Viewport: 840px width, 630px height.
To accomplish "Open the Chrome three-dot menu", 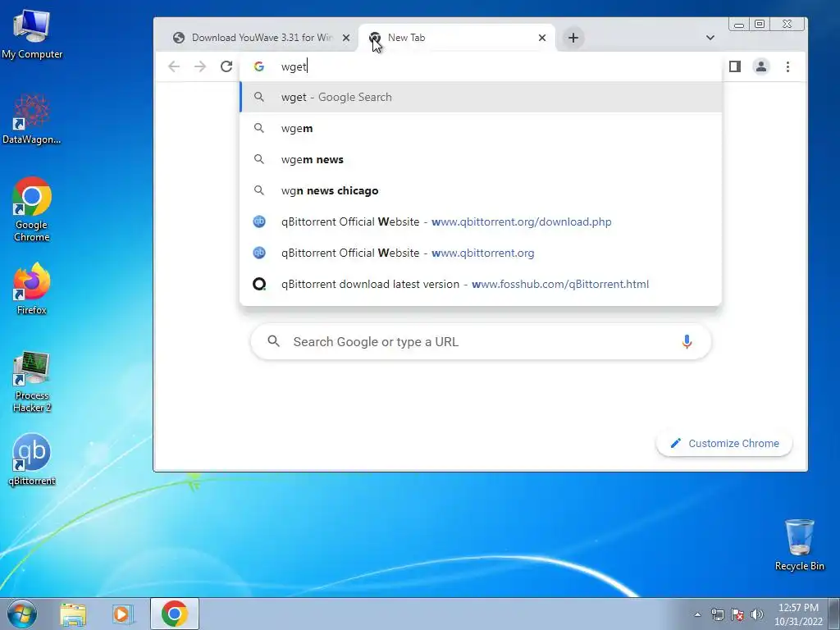I will (787, 66).
